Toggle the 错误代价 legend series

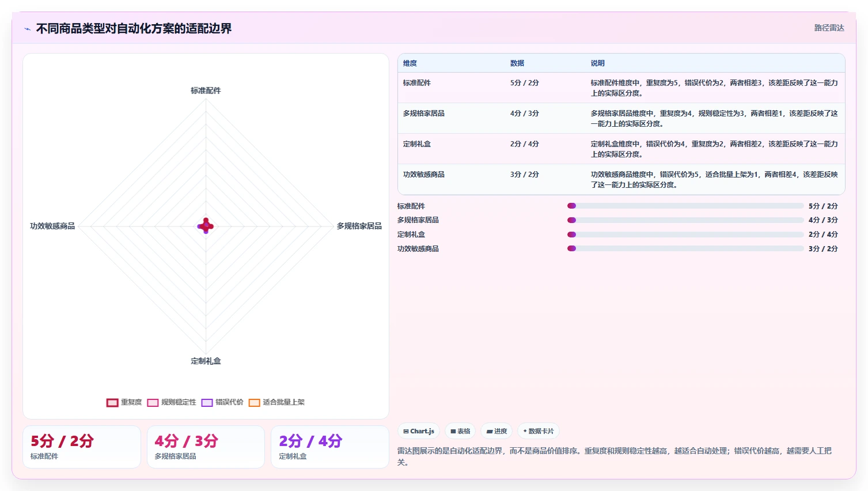[222, 402]
